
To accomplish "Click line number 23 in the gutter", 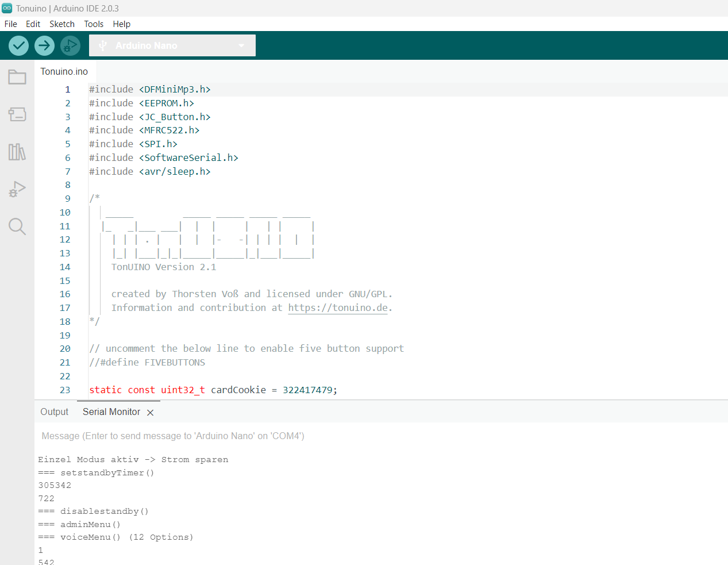I will 65,390.
